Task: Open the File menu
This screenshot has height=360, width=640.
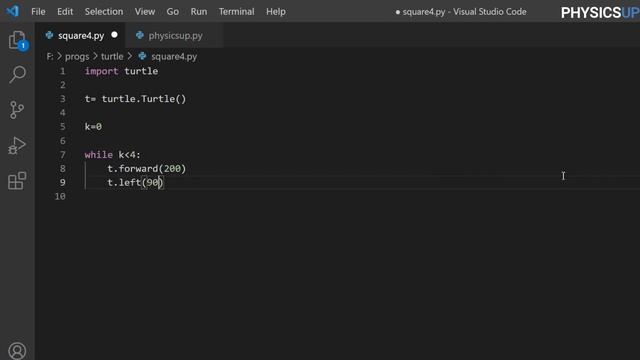Action: [38, 11]
